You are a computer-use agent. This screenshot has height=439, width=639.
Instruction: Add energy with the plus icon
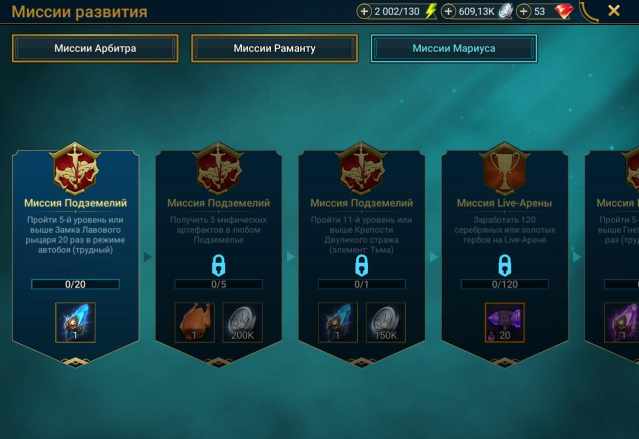[x=364, y=11]
